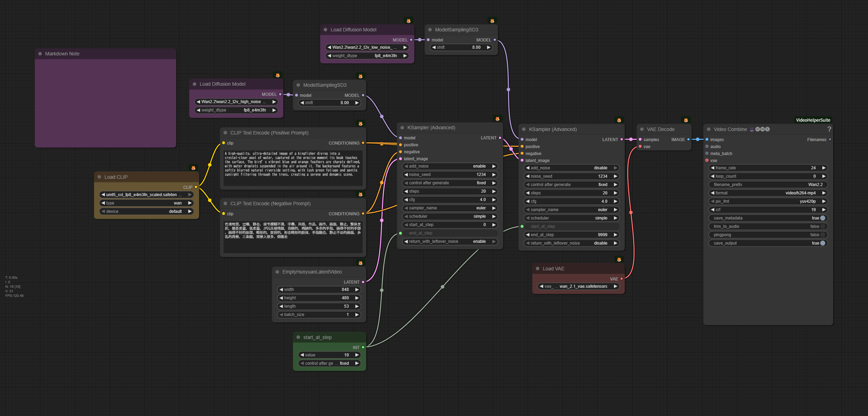
Task: Click the fox badge above EmptyHunyuanLatentVideo node
Action: [x=360, y=263]
